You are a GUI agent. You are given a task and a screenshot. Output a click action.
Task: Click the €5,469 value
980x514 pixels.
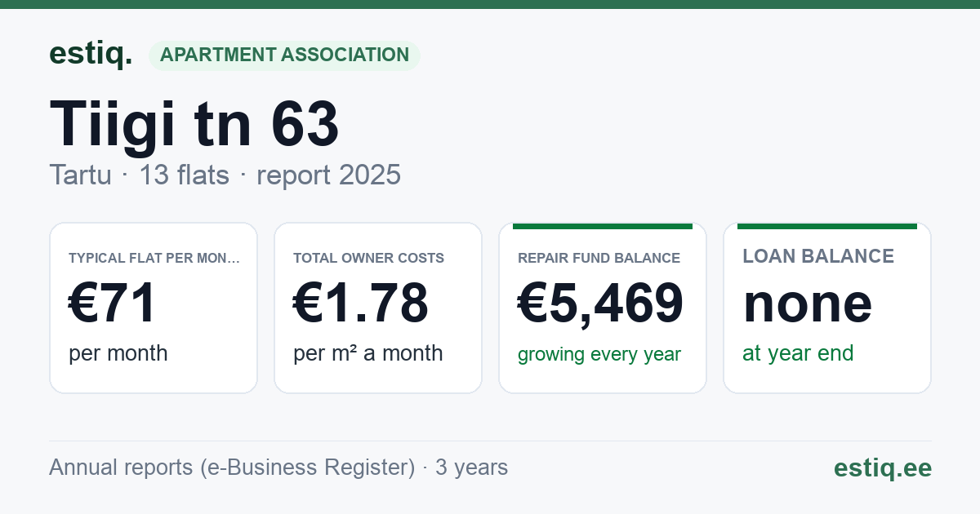(x=601, y=304)
